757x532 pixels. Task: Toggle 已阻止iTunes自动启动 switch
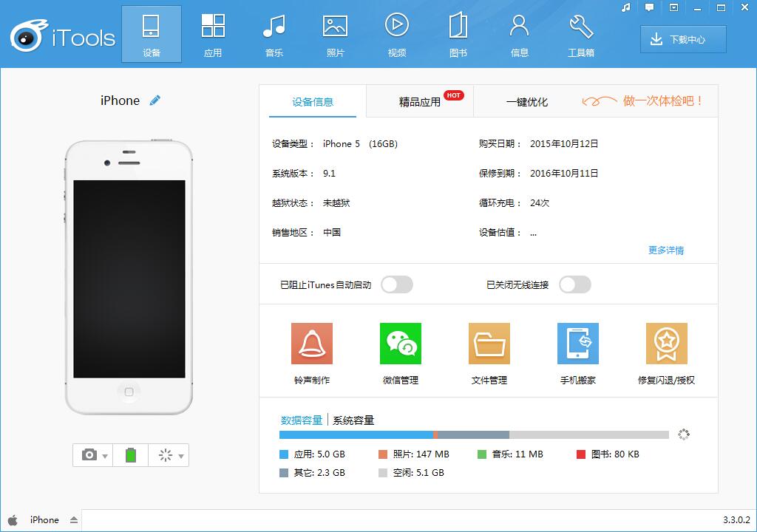point(397,284)
